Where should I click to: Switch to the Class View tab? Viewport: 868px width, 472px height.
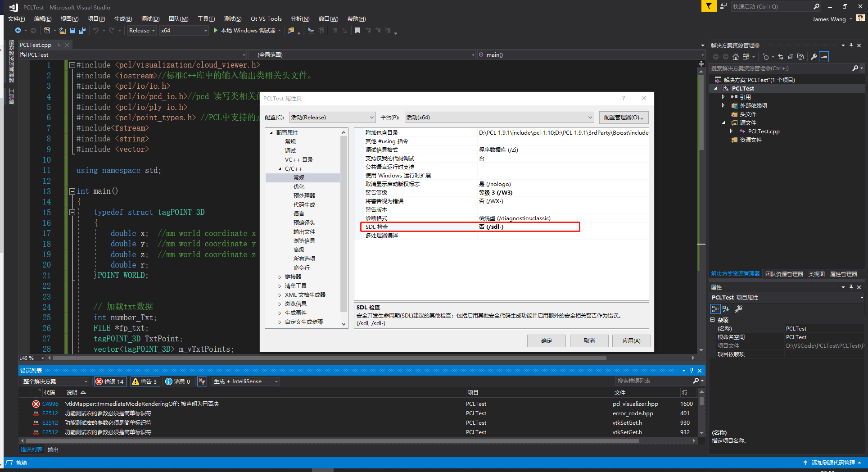(x=816, y=274)
